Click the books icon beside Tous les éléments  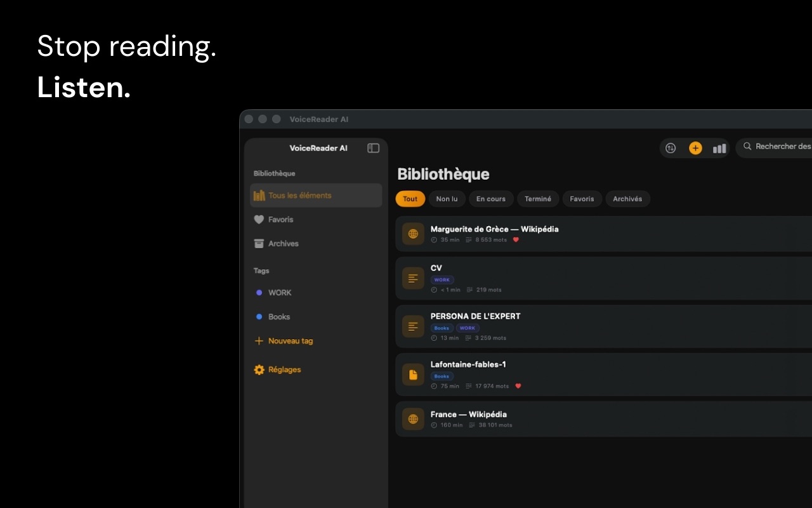259,196
